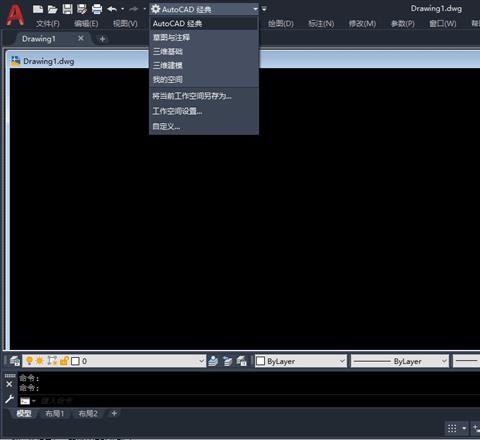Image resolution: width=480 pixels, height=440 pixels.
Task: Open the Redo history dropdown arrow
Action: [144, 9]
